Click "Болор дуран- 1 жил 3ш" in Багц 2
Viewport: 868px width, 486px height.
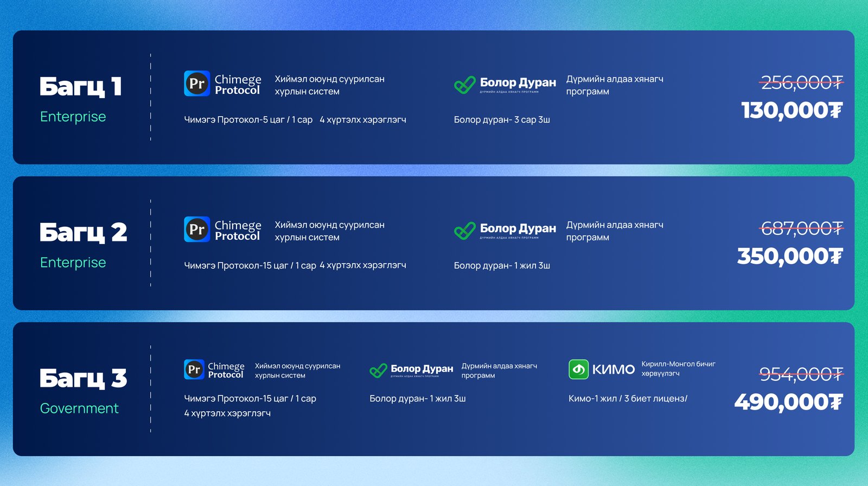click(502, 266)
